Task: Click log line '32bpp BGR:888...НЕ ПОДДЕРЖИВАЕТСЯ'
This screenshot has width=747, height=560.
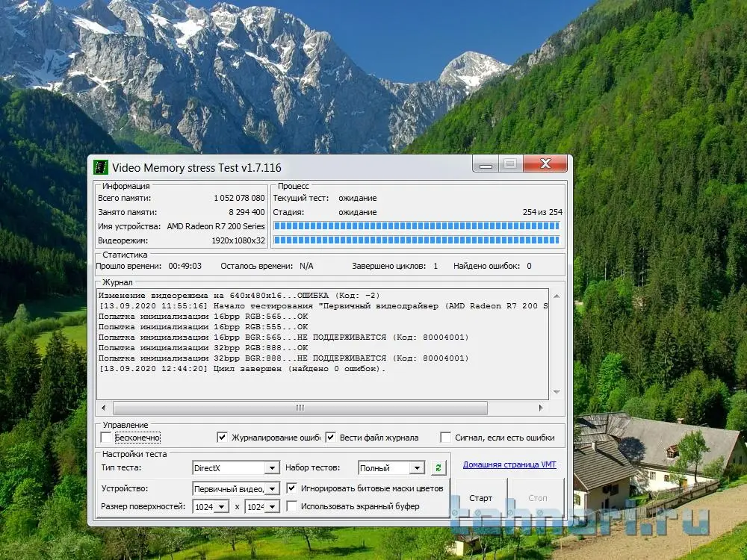Action: pos(283,358)
